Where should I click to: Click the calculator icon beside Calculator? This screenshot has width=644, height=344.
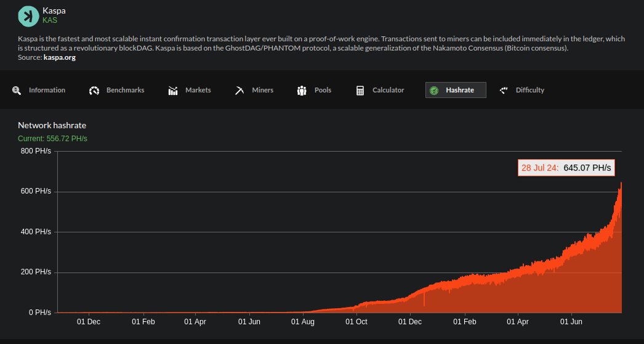(x=360, y=91)
